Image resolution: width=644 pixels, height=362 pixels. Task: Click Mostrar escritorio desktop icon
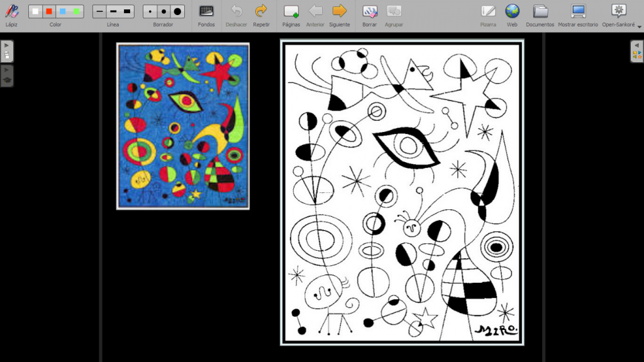[x=578, y=15]
